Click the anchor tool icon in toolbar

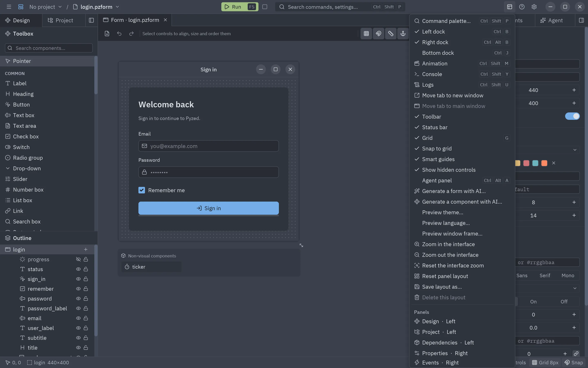[x=403, y=34]
